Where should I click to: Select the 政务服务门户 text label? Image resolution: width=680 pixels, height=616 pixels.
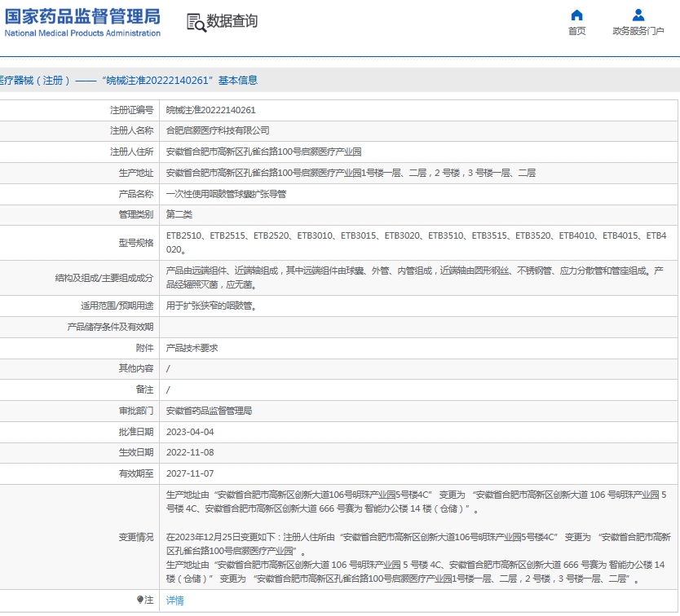pyautogui.click(x=638, y=31)
